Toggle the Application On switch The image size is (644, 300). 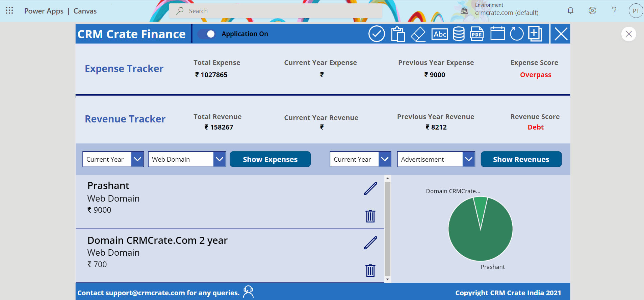tap(207, 34)
